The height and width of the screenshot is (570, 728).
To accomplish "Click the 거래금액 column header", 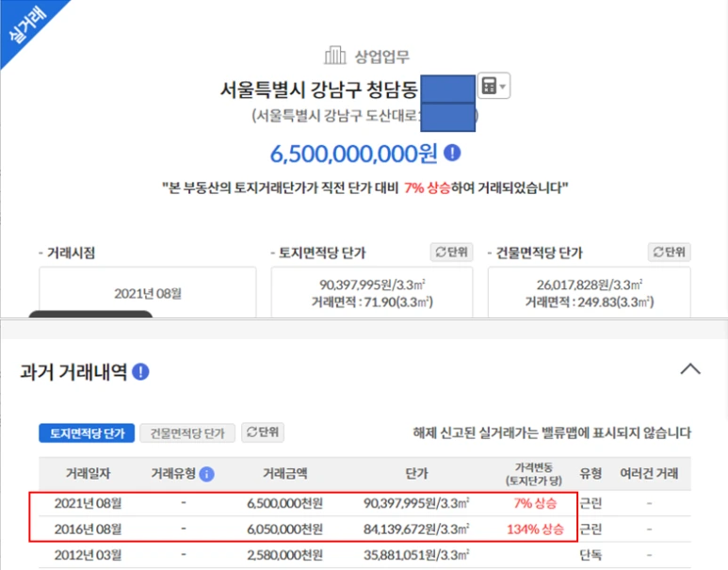I will pyautogui.click(x=285, y=473).
